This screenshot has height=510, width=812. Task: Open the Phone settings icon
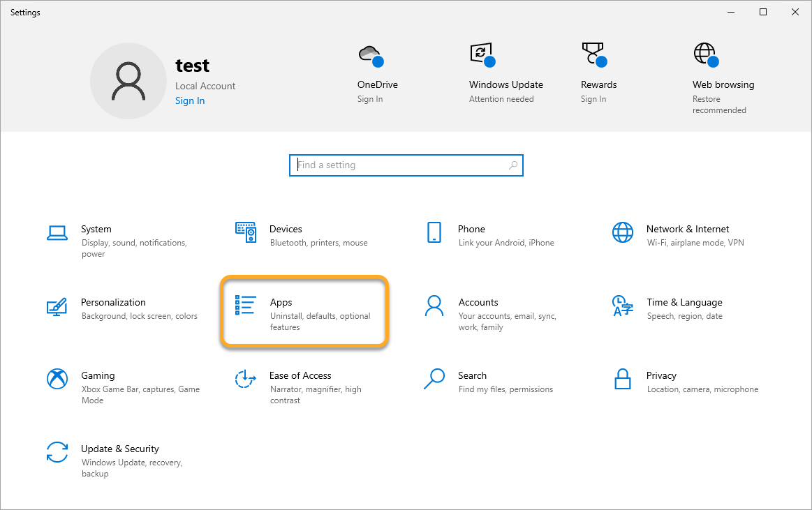point(434,232)
